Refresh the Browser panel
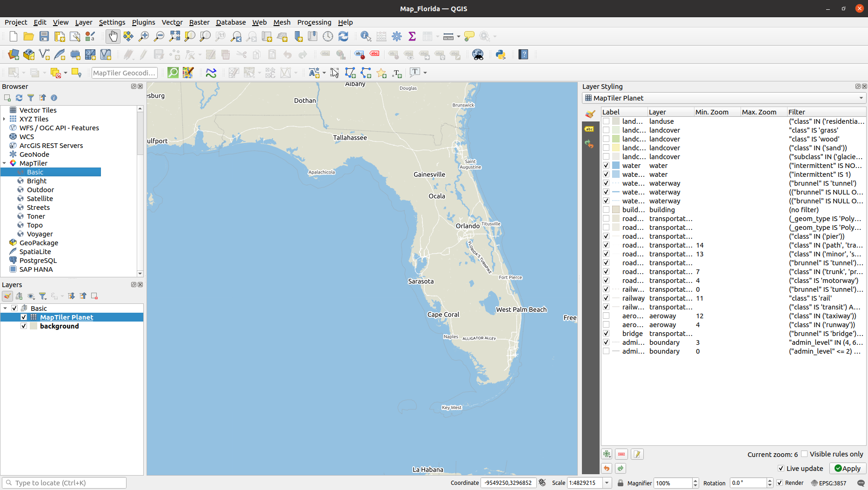868x490 pixels. [x=19, y=98]
